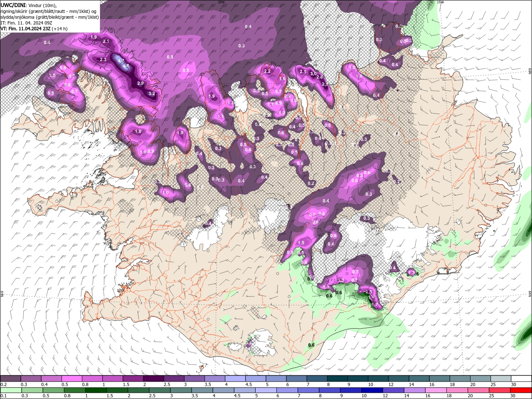This screenshot has height=399, width=532.
Task: Click the 0.1 label on the lower scale
Action: (3, 396)
